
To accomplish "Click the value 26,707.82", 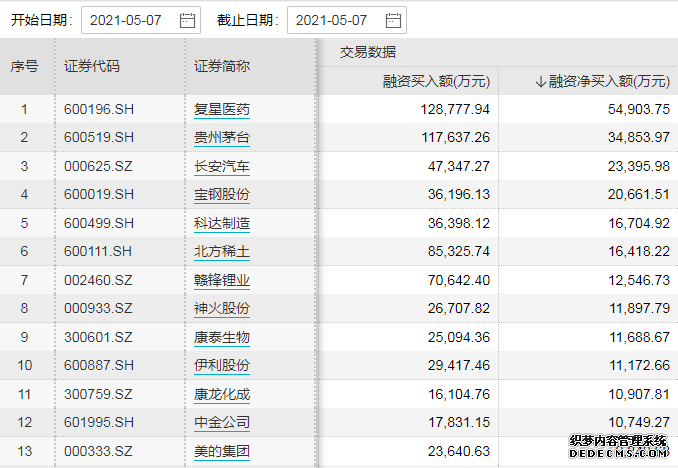I will click(x=459, y=308).
